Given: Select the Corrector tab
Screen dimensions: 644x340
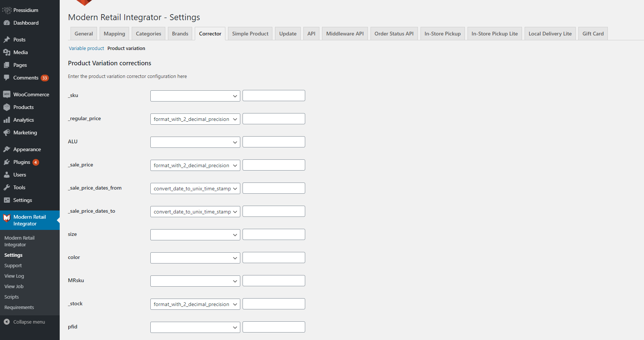Looking at the screenshot, I should tap(210, 34).
